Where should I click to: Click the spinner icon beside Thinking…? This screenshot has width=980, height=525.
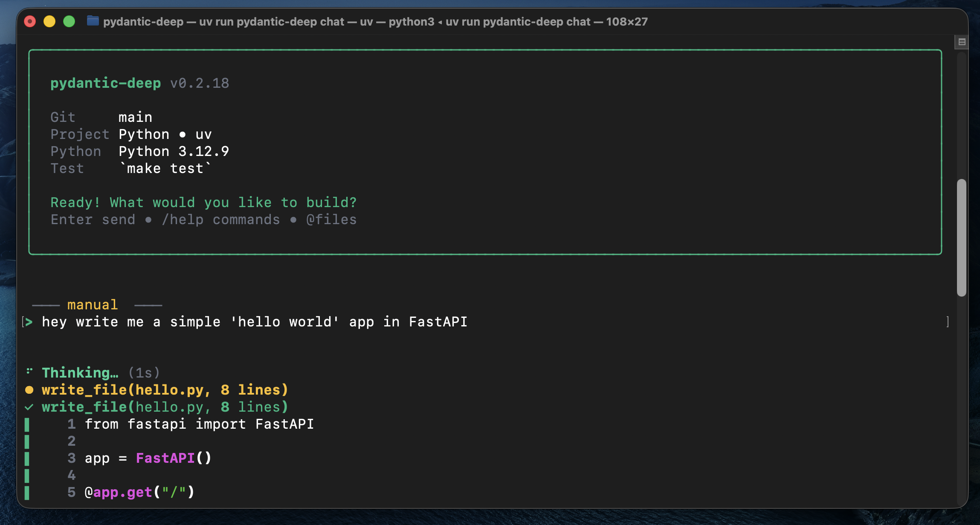[x=29, y=372]
